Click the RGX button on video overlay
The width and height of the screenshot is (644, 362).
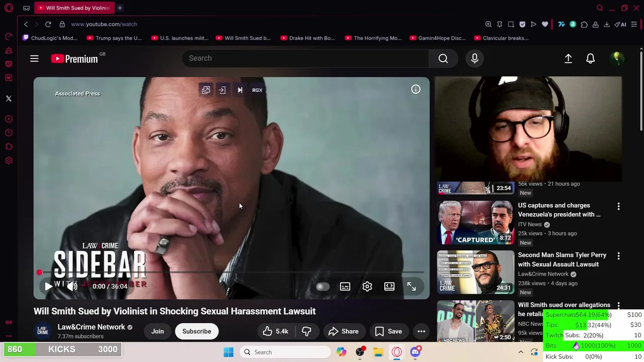tap(257, 90)
